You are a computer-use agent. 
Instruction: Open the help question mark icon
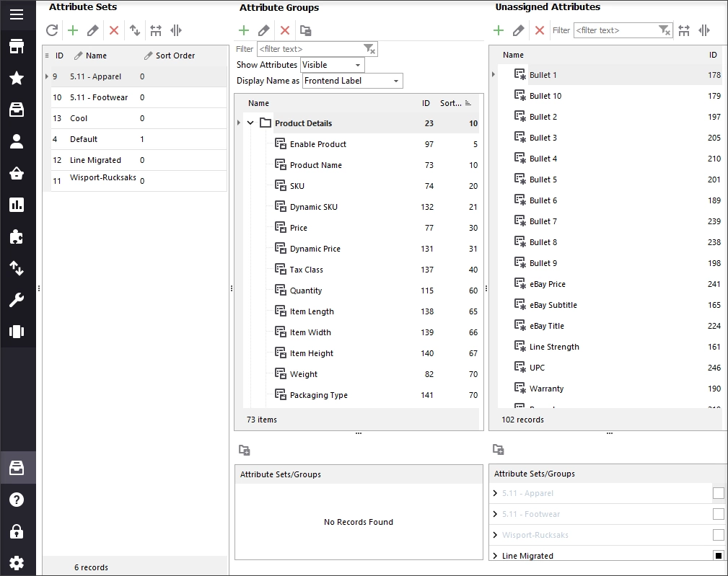(17, 500)
